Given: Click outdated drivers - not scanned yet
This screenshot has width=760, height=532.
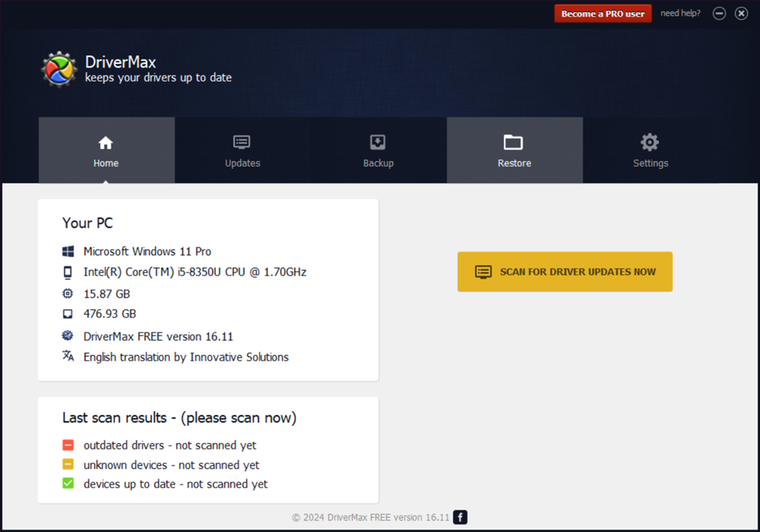Looking at the screenshot, I should click(x=170, y=445).
